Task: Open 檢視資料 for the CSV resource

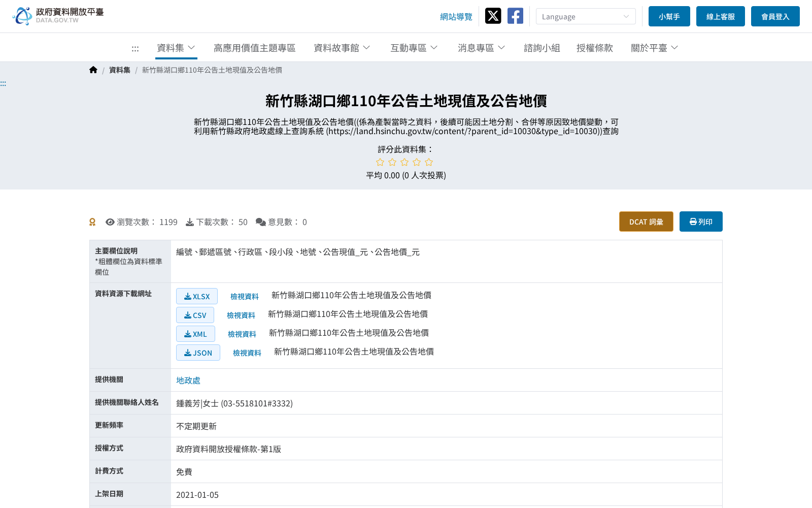Action: point(241,315)
